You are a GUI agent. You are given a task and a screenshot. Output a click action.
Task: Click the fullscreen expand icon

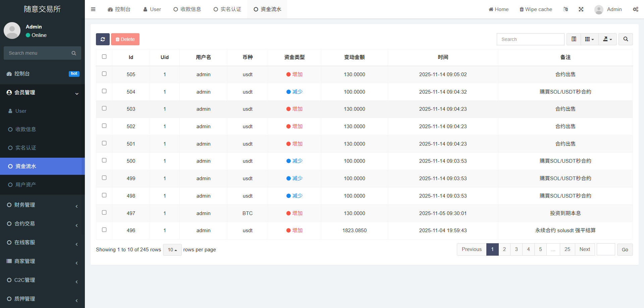tap(581, 9)
